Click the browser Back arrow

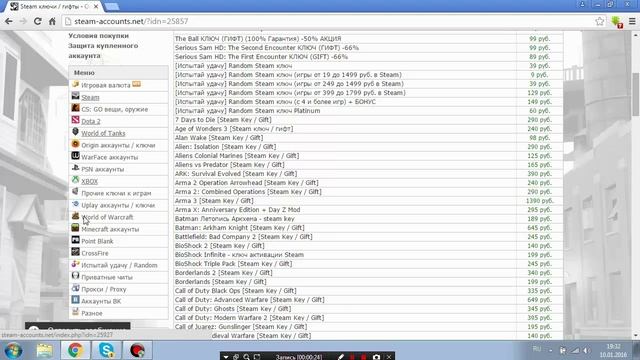point(9,21)
